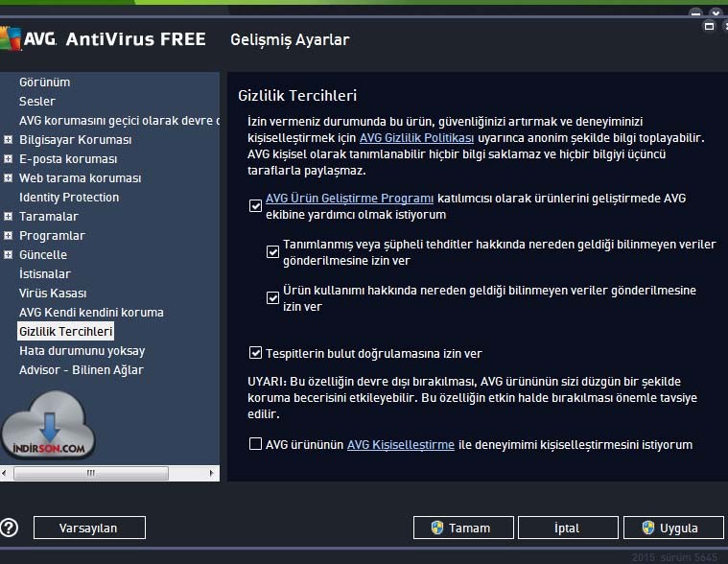Enable AVG Kişiselleştirme deneyim checkbox
Screen dimensions: 728x564
(255, 444)
